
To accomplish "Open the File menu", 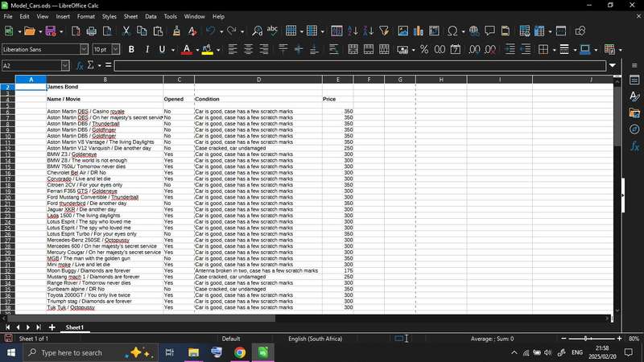I will tap(8, 16).
